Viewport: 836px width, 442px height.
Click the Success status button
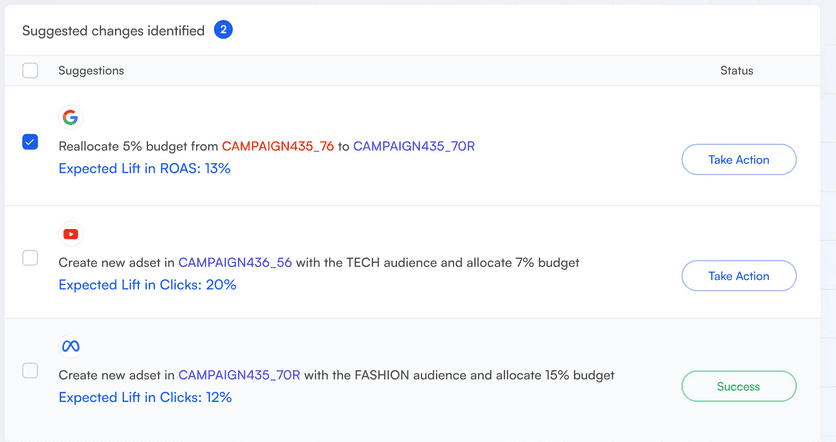(739, 386)
